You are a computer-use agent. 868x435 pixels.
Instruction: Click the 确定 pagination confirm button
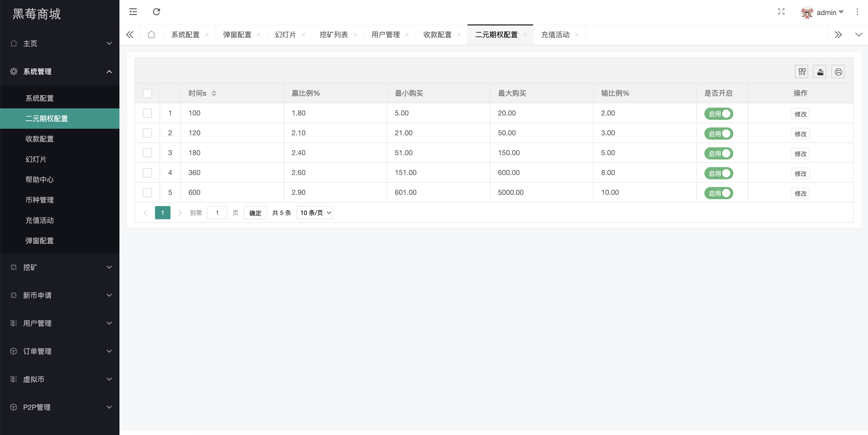(x=255, y=213)
